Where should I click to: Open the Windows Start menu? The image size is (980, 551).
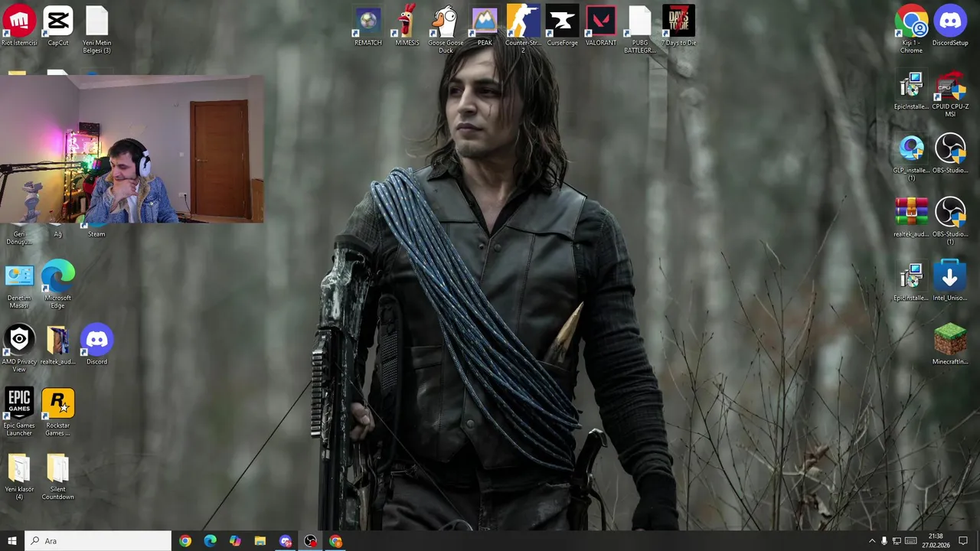tap(11, 541)
